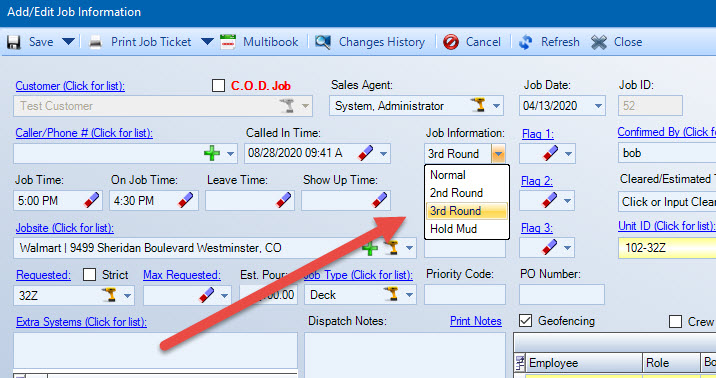Expand the Called In Time dropdown

(x=384, y=154)
